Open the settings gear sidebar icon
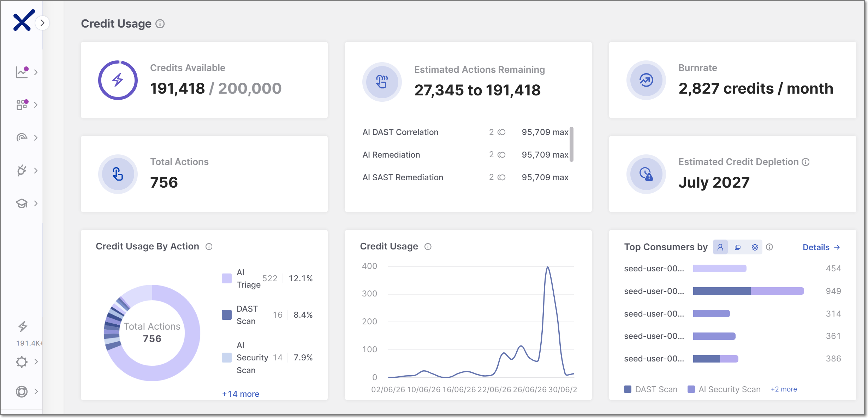Screen dimensions: 868x418 tap(22, 362)
